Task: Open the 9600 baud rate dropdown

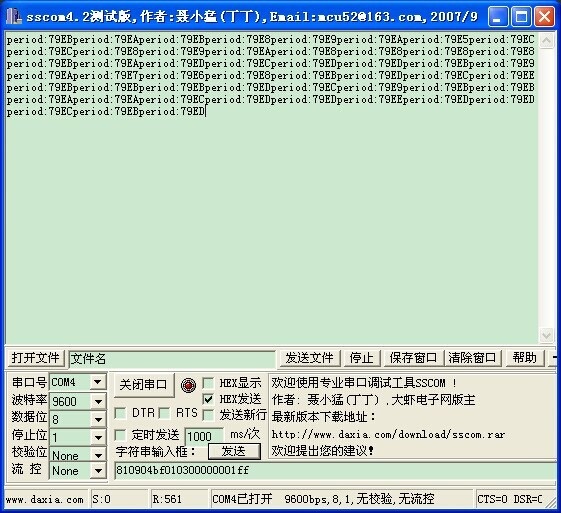Action: tap(98, 401)
